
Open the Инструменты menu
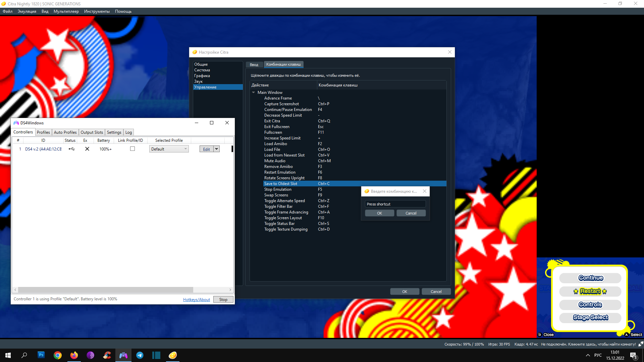point(97,11)
